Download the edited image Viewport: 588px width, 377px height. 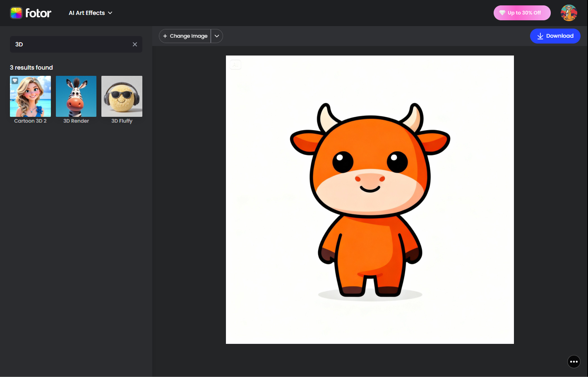point(555,36)
